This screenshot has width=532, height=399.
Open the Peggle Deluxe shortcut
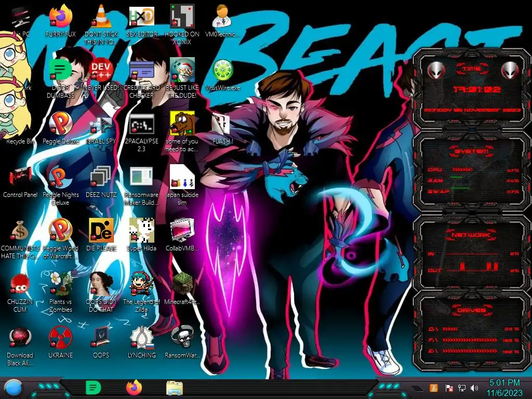point(60,124)
